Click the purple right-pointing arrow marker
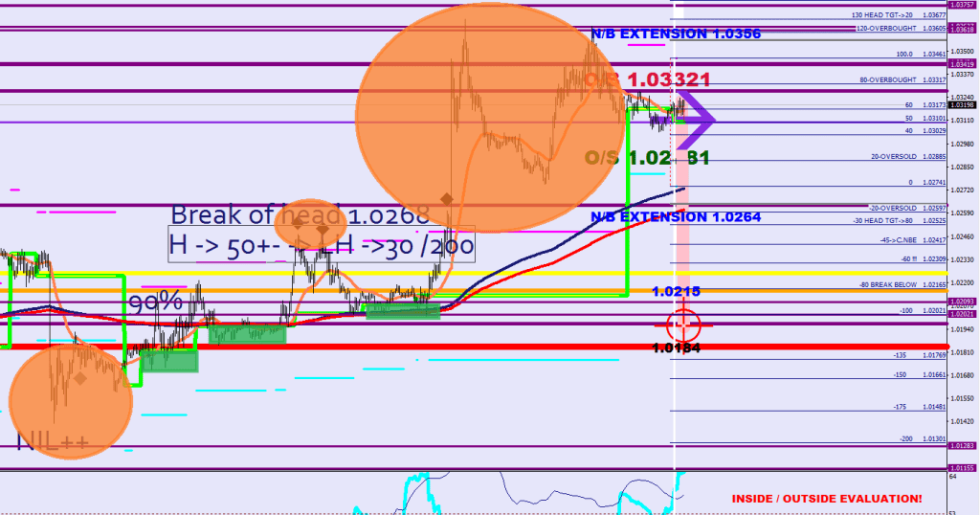980x515 pixels. tap(700, 119)
